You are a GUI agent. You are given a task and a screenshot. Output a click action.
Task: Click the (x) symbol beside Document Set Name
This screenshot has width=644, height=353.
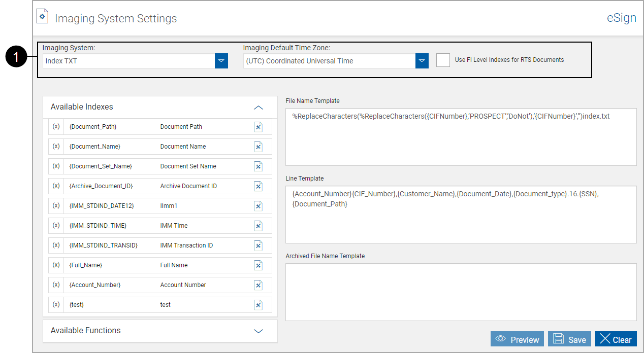point(56,166)
